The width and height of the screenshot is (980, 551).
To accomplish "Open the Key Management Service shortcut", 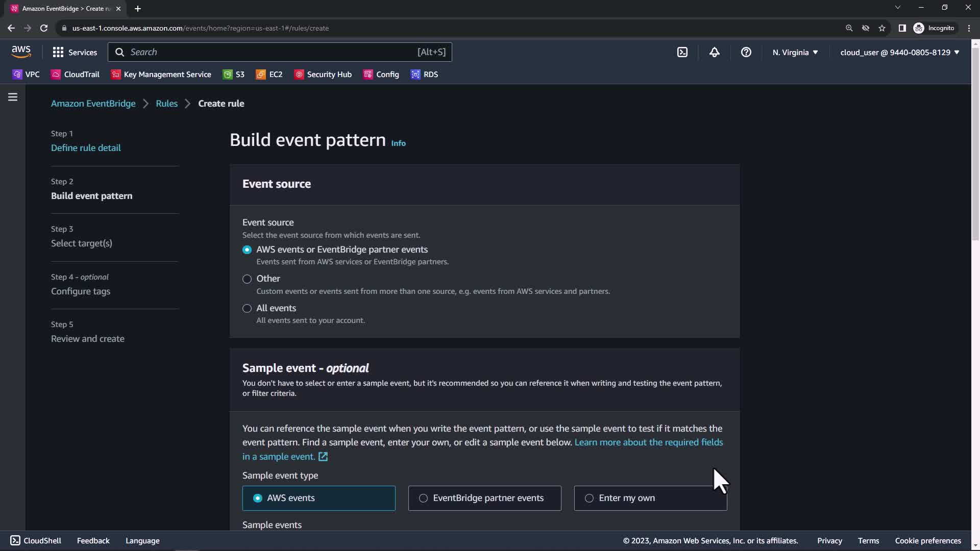I will coord(161,74).
